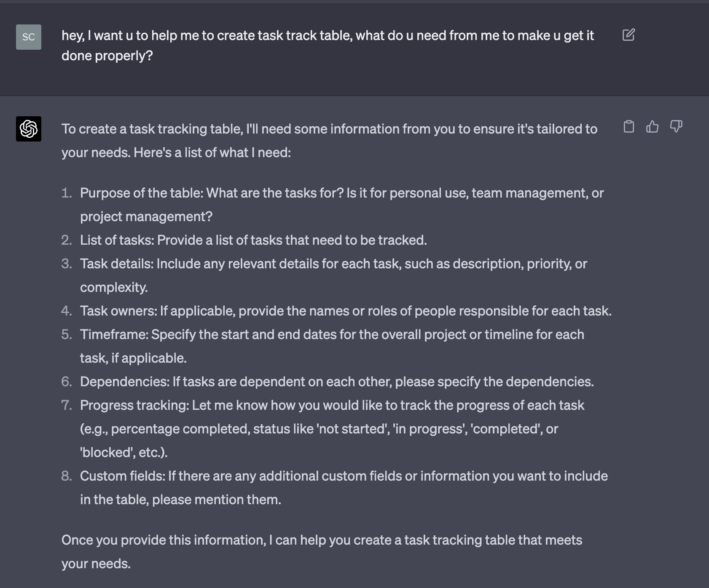The image size is (709, 588).
Task: Click the 'Progress tracking' list item
Action: 332,406
